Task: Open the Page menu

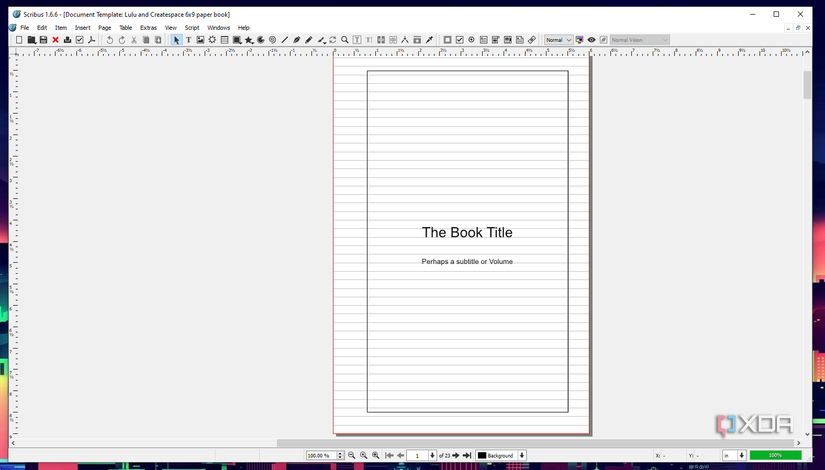Action: [x=105, y=28]
